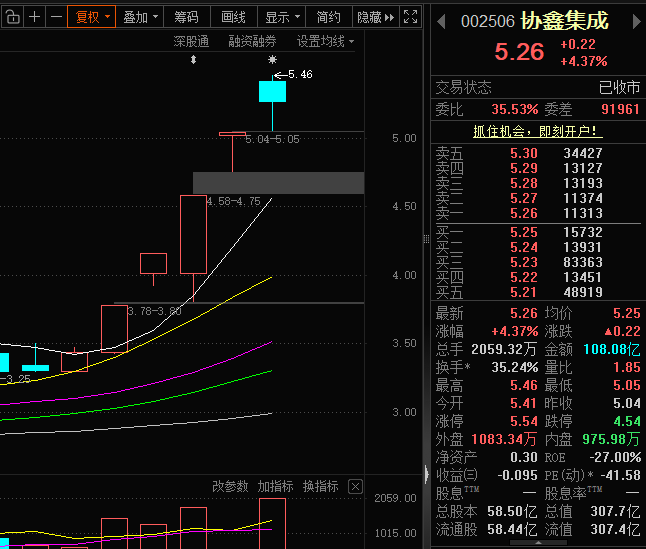Click 换指标 to change indicator

(321, 486)
